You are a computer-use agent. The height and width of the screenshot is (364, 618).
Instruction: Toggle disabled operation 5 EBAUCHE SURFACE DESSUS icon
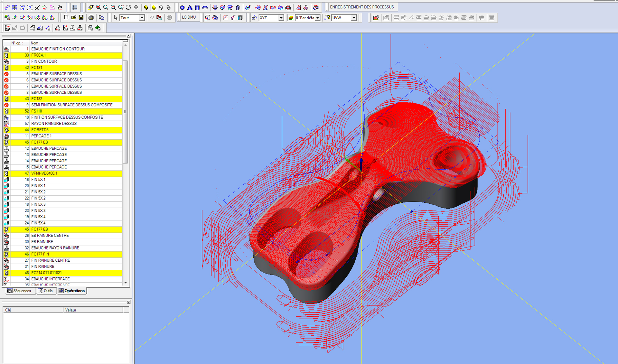click(6, 74)
